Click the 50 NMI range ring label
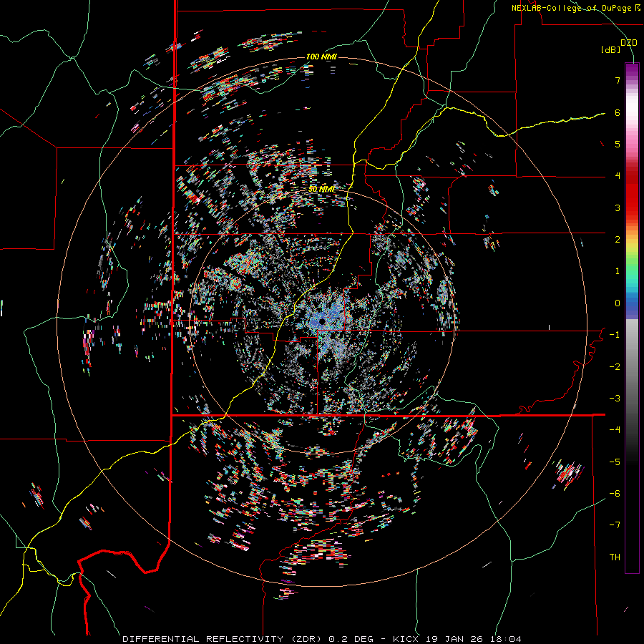644x644 pixels. (322, 190)
